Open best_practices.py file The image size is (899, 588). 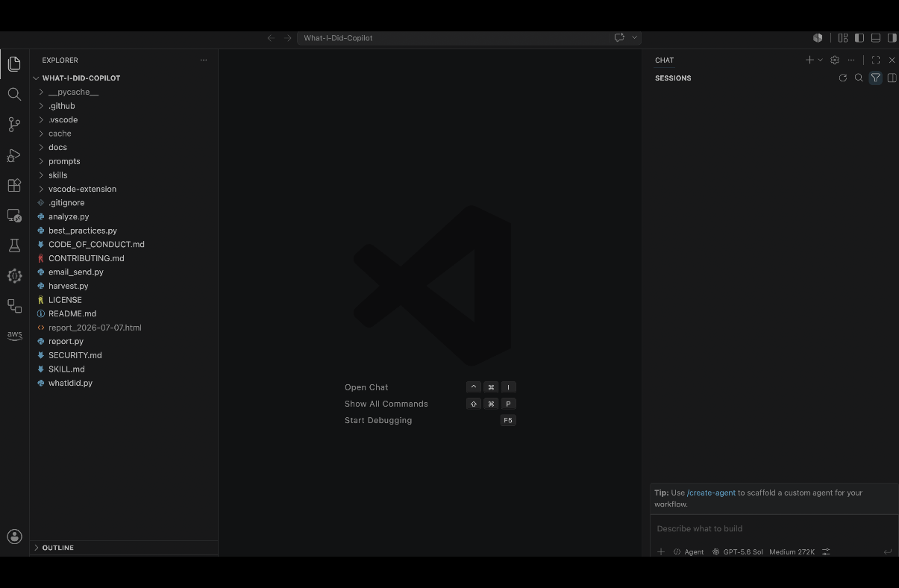tap(124, 231)
